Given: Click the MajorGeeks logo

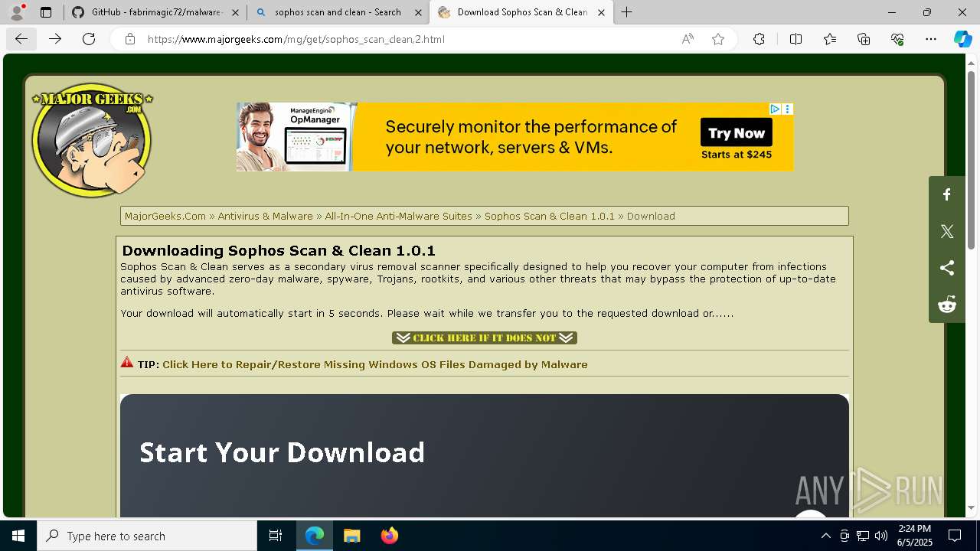Looking at the screenshot, I should pos(92,140).
